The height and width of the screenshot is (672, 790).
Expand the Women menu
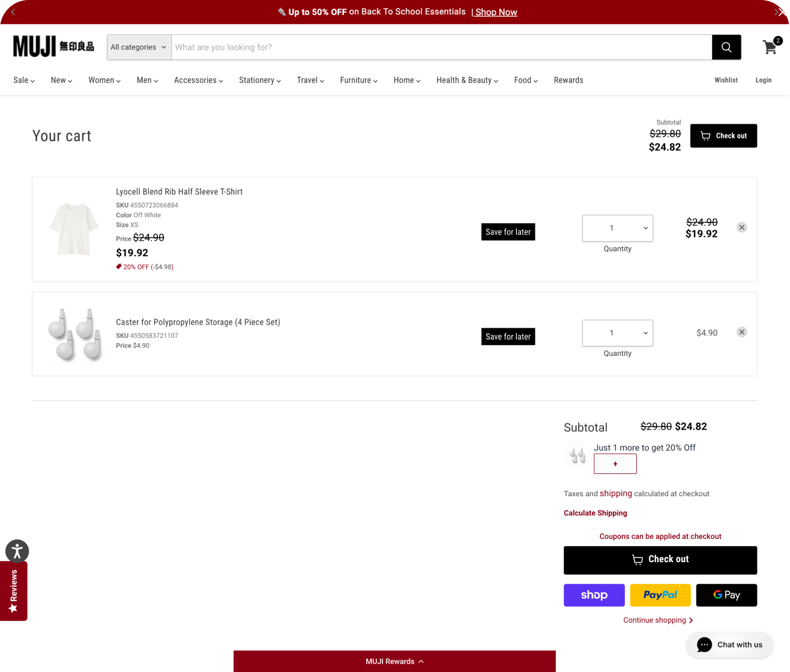click(104, 80)
